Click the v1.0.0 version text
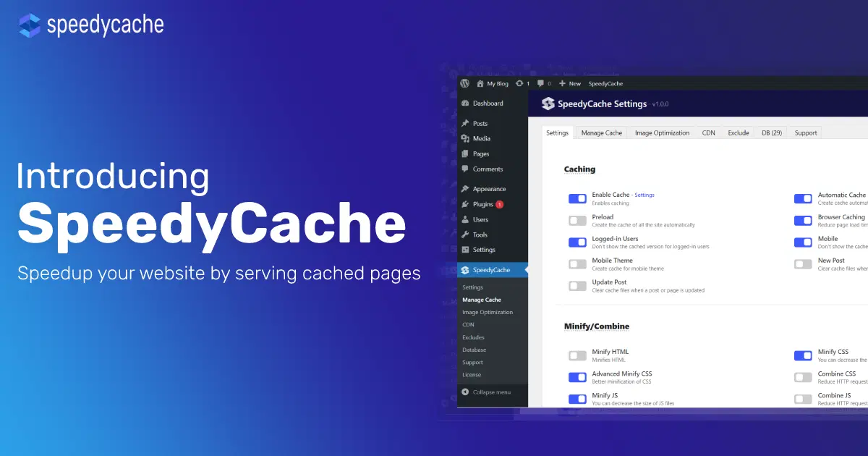The height and width of the screenshot is (456, 868). coord(660,105)
